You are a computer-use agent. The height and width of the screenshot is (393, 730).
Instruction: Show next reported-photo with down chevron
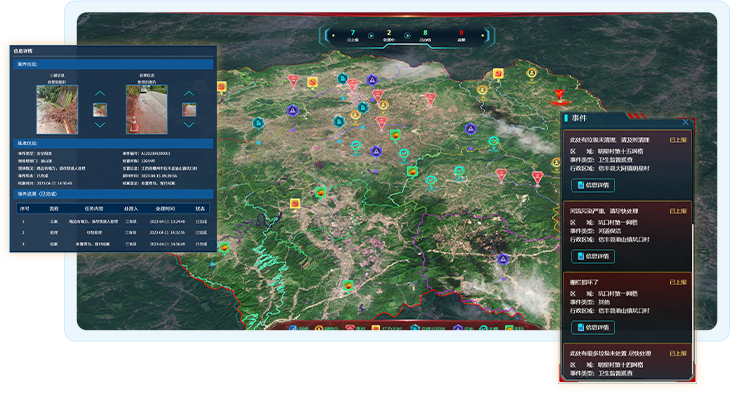coord(100,125)
